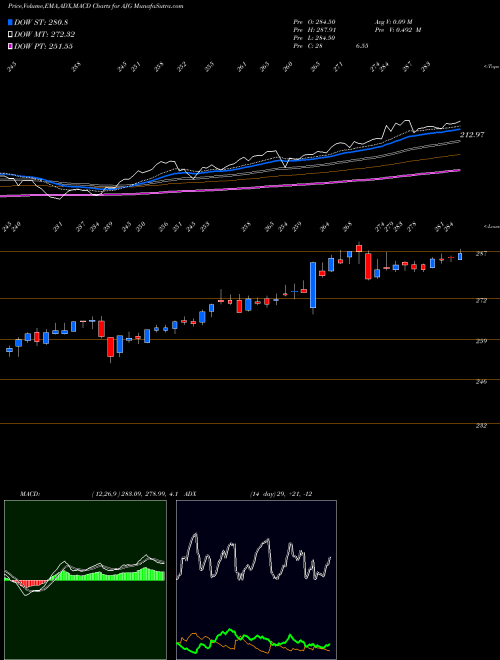Viewport: 500px width, 660px height.
Task: Click the 'Pre V: 0.492 M' volume text
Action: (397, 30)
